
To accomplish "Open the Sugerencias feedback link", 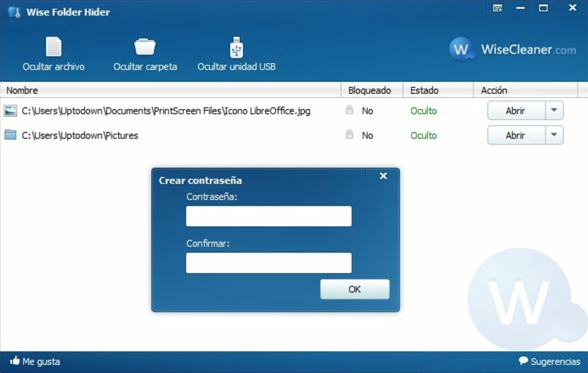I will coord(555,361).
